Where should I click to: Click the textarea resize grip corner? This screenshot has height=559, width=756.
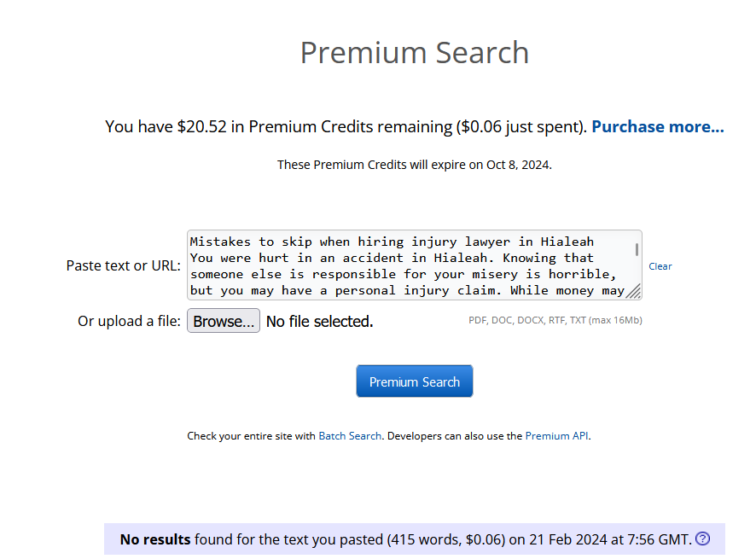[x=633, y=291]
